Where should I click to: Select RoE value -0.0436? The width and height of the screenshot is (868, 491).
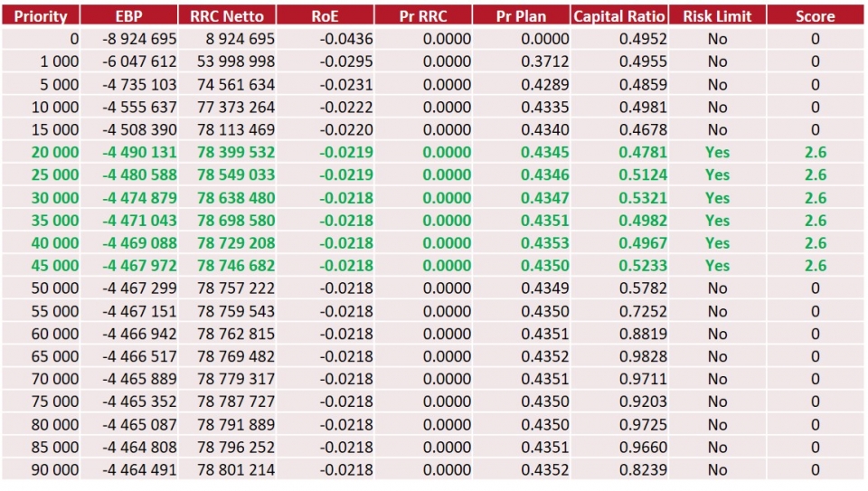tap(346, 39)
